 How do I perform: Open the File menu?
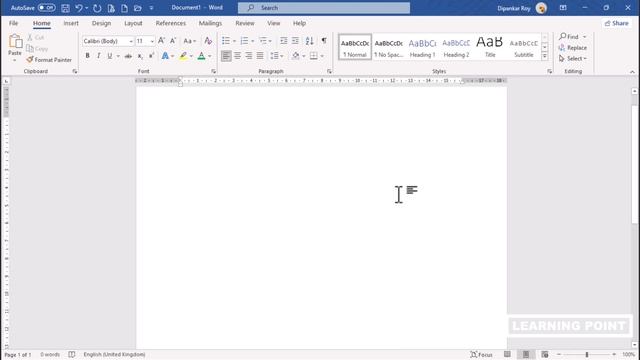(13, 23)
